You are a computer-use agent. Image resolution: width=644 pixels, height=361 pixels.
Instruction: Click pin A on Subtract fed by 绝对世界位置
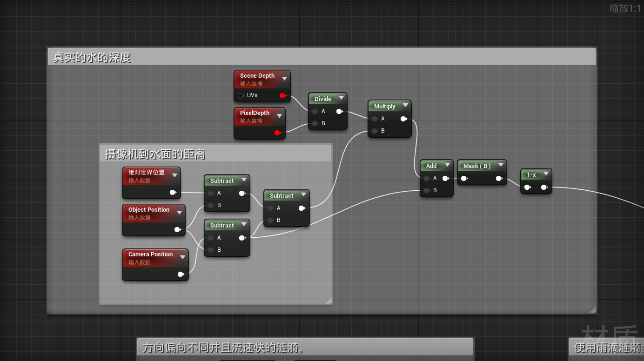211,193
